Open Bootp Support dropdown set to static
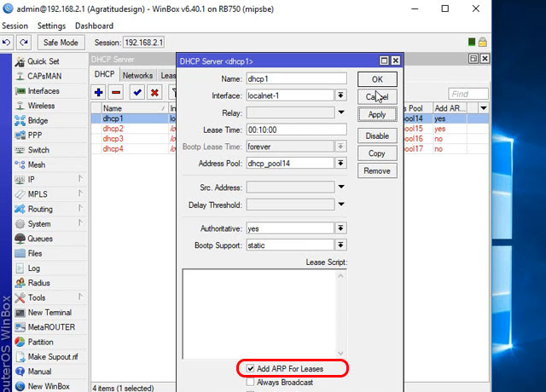This screenshot has width=546, height=392. [x=340, y=245]
